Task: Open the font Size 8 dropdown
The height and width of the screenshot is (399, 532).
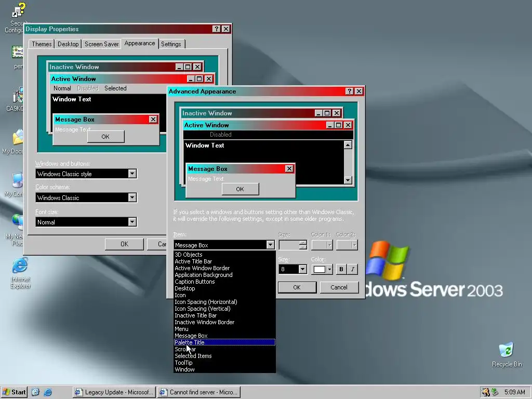Action: [x=303, y=269]
